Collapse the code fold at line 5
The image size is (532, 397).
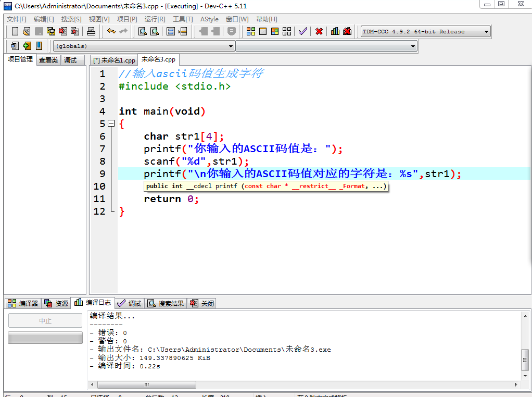tap(111, 123)
